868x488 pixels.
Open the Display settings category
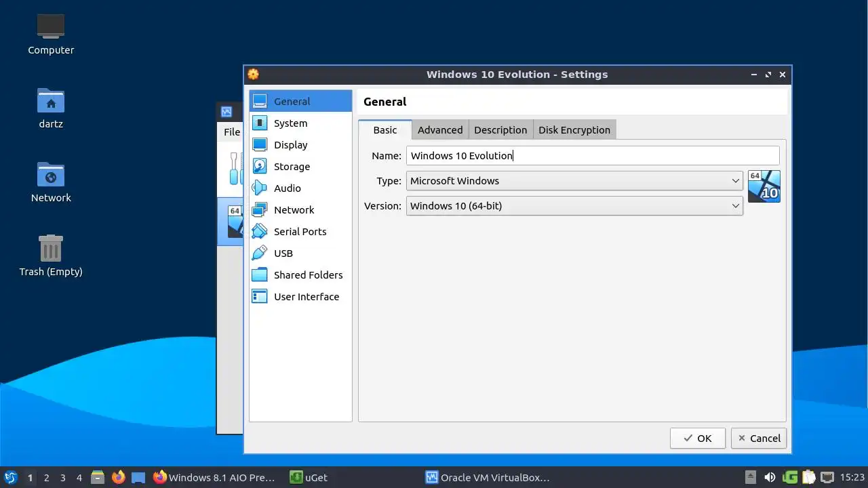(300, 144)
